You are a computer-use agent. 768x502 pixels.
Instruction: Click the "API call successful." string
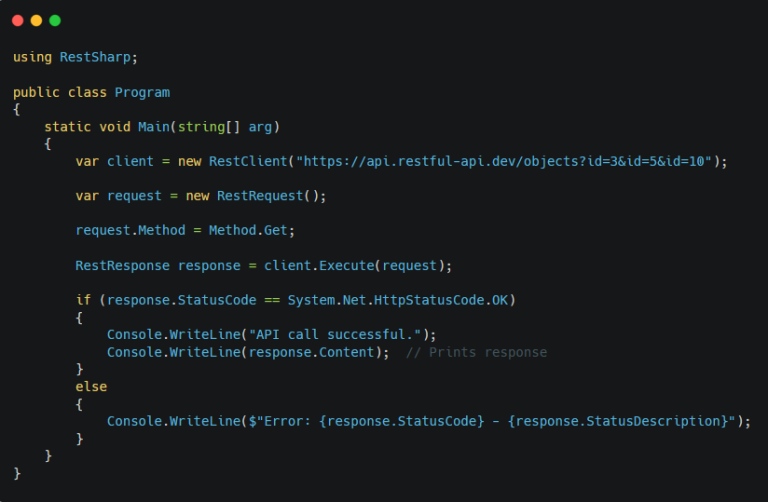point(335,335)
